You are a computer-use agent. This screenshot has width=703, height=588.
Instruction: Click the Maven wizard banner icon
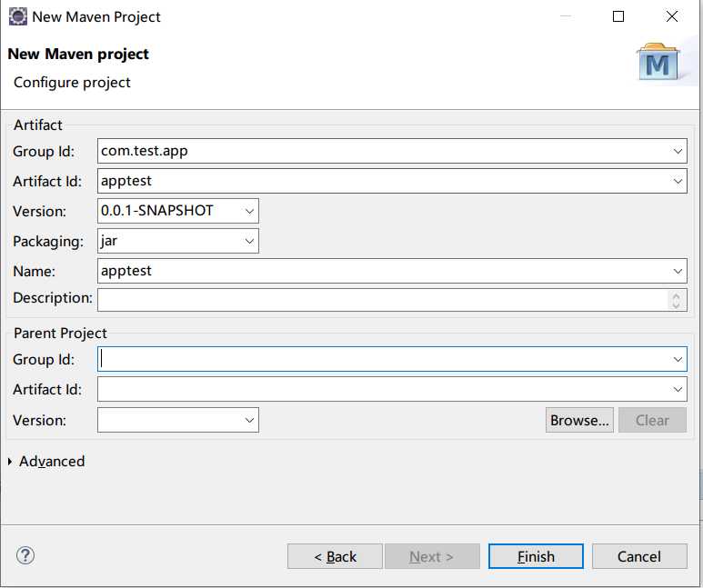click(659, 63)
